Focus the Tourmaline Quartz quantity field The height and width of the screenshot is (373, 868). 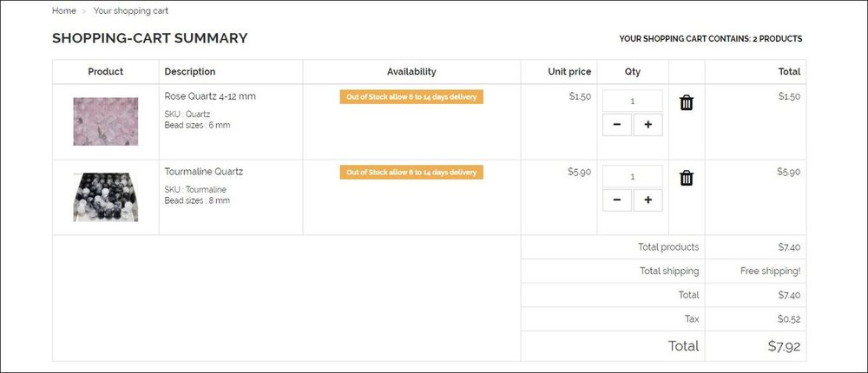click(632, 176)
